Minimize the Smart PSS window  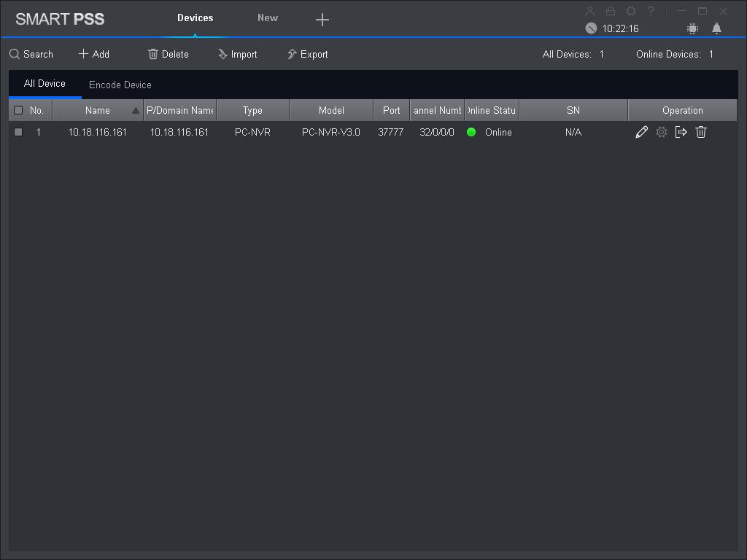(682, 10)
